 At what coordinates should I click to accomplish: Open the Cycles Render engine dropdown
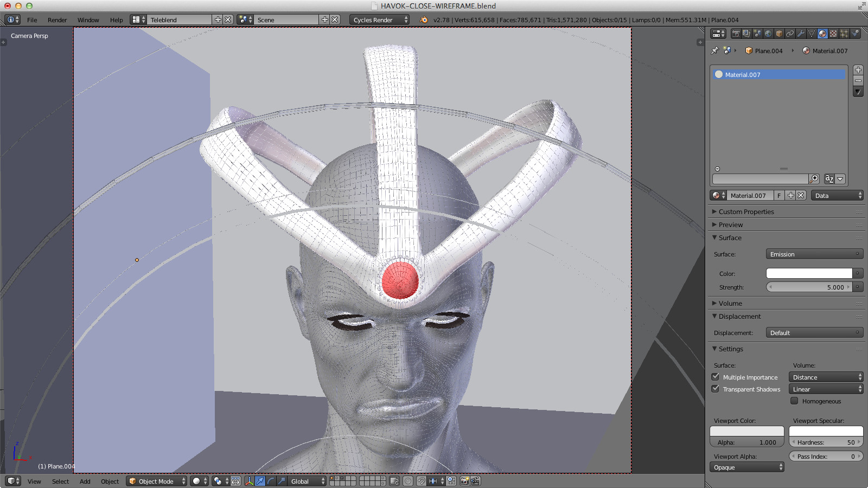(x=380, y=20)
